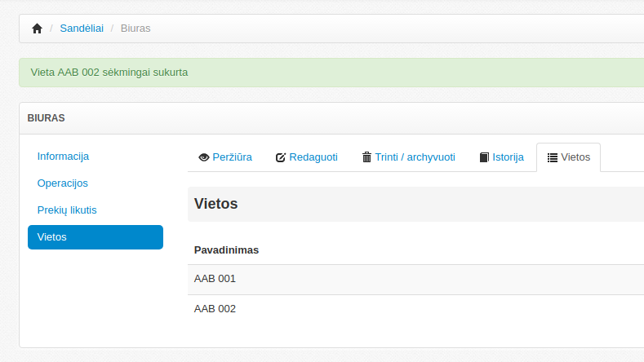Viewport: 644px width, 362px height.
Task: Open the Sandėliai breadcrumb link
Action: click(81, 29)
